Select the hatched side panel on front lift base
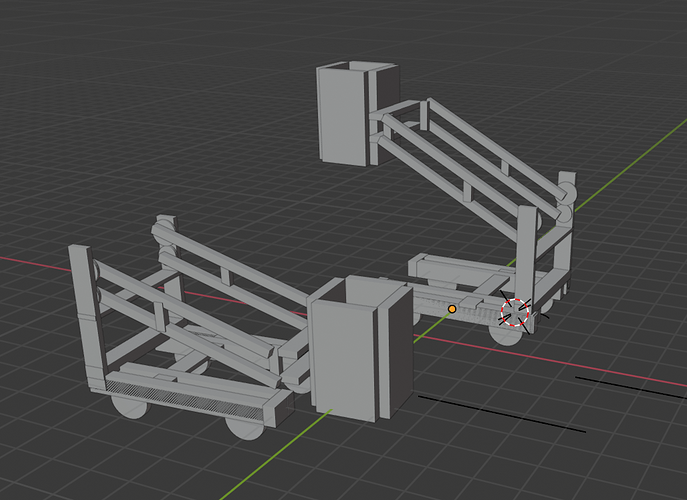Viewport: 687px width, 500px height. click(184, 398)
